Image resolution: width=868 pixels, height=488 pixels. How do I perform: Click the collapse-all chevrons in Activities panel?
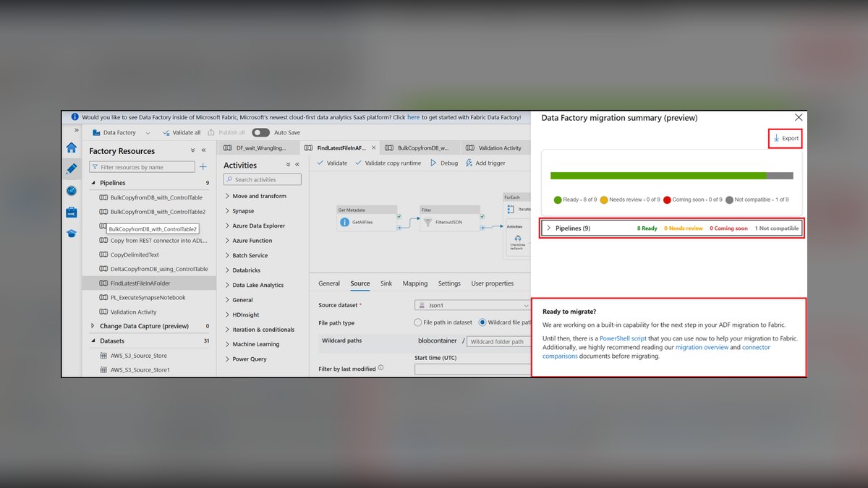click(x=288, y=165)
